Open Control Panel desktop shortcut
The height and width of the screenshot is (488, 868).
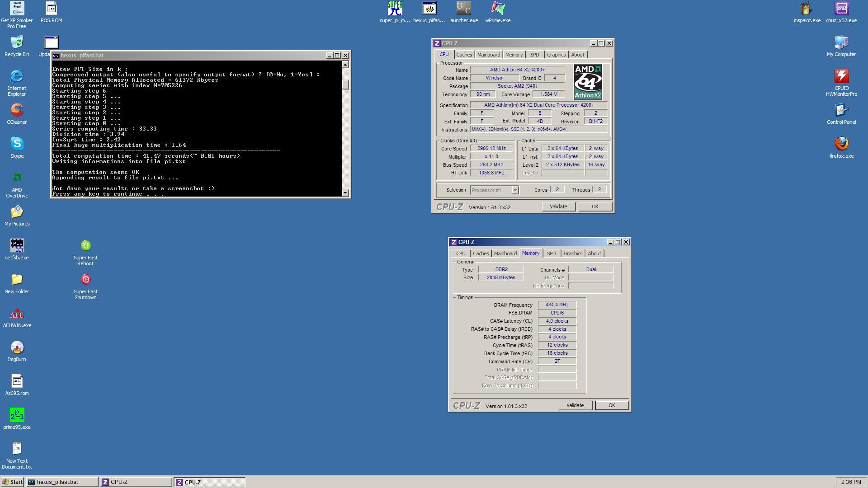click(x=841, y=114)
